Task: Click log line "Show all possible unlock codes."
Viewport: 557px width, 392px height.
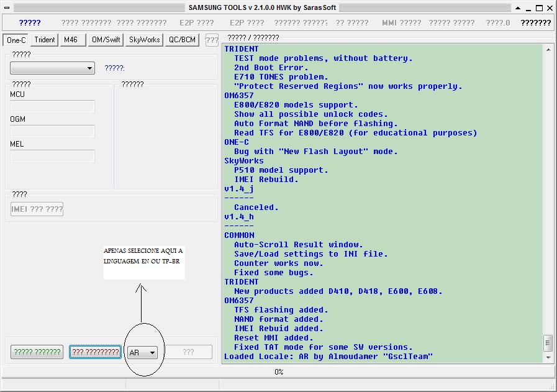Action: point(311,114)
